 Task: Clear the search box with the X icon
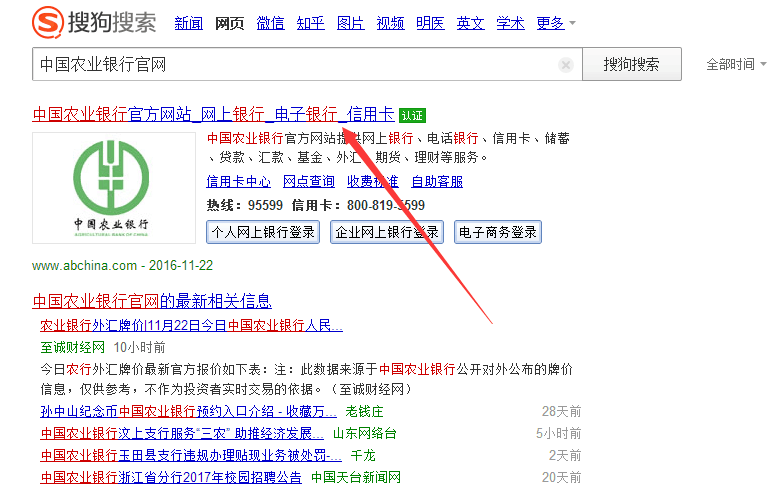tap(566, 65)
